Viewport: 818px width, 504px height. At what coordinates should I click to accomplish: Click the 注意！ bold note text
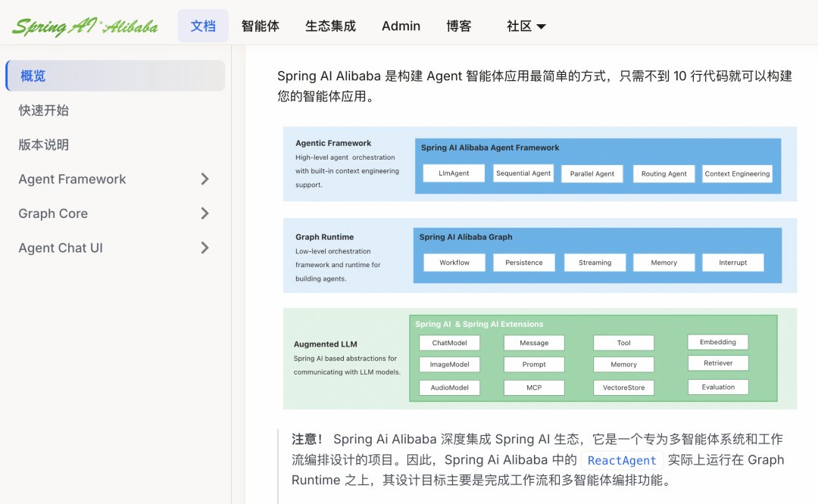308,440
